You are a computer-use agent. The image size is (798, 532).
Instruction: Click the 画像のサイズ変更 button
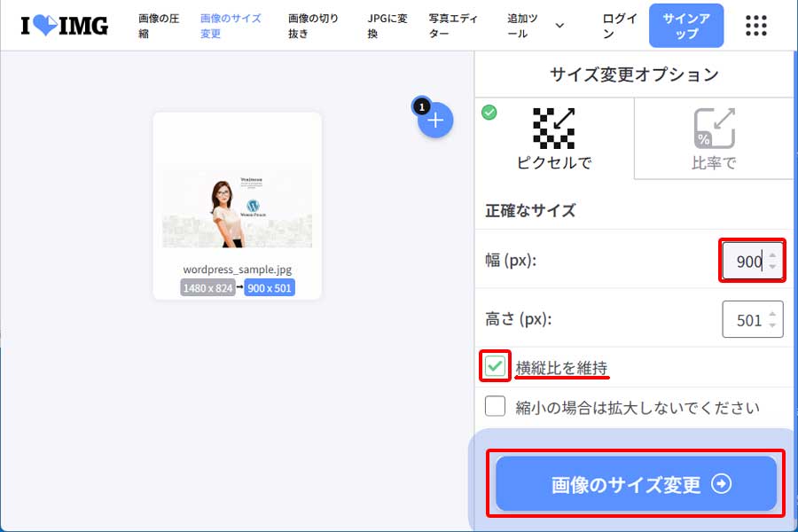tap(635, 485)
